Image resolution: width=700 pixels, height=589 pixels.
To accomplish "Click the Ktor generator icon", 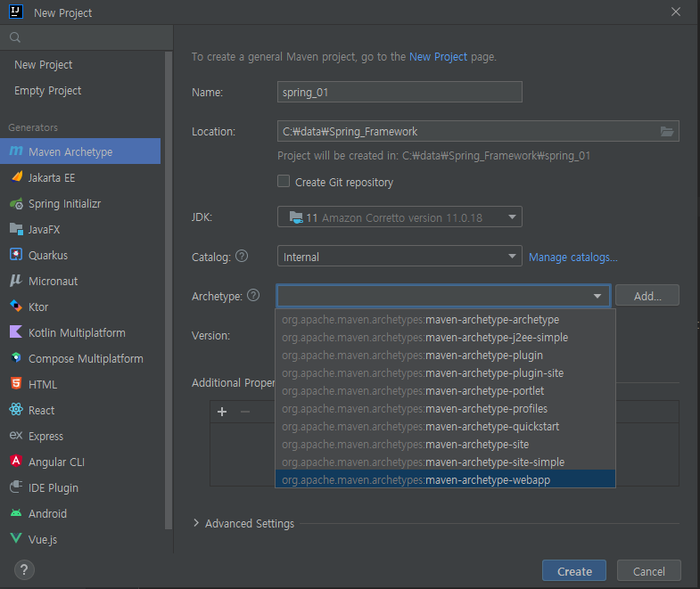I will coord(16,307).
